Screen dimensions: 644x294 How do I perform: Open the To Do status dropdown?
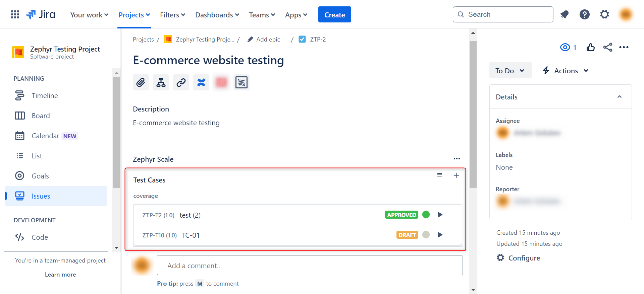(510, 71)
